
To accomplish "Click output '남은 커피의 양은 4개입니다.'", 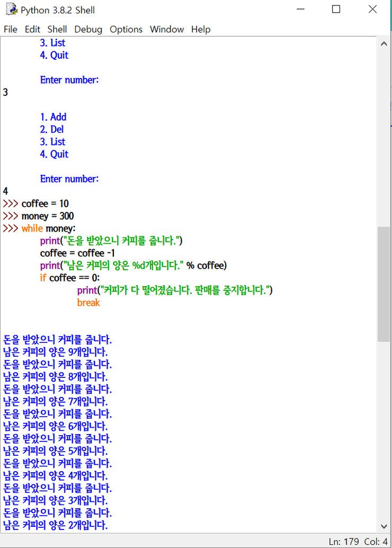I will (x=55, y=475).
